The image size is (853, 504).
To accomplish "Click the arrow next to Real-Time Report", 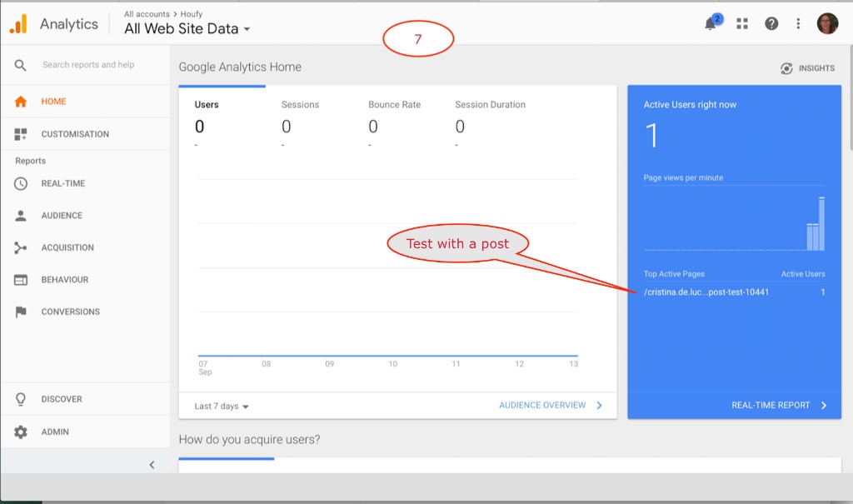I will [824, 406].
